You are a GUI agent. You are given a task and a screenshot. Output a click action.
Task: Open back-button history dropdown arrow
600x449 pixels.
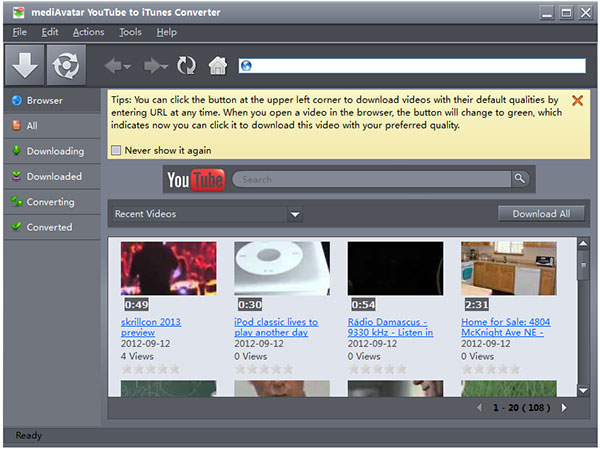click(127, 67)
